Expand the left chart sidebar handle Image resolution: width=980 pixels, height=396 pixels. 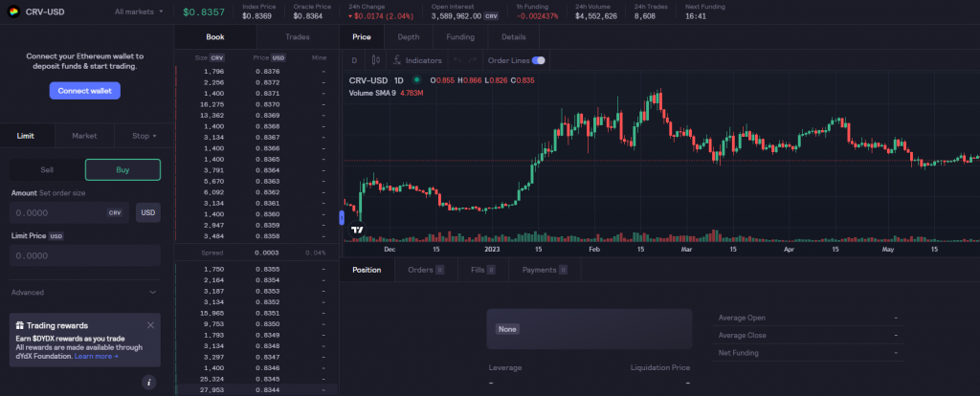(x=342, y=217)
